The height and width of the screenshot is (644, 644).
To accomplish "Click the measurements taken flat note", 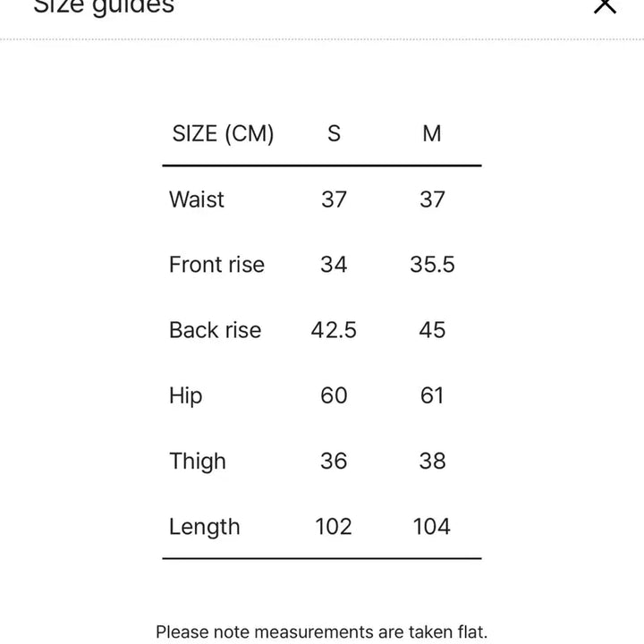I will coord(322,632).
